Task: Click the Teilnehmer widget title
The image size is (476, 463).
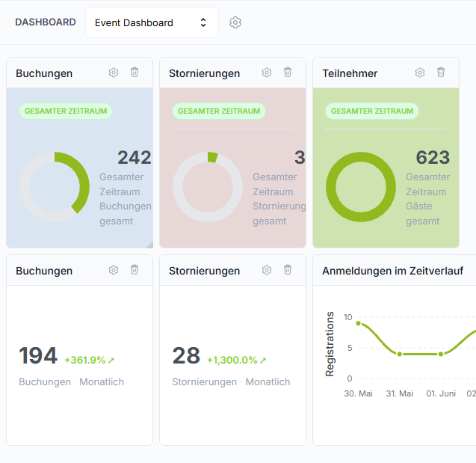Action: (x=350, y=73)
